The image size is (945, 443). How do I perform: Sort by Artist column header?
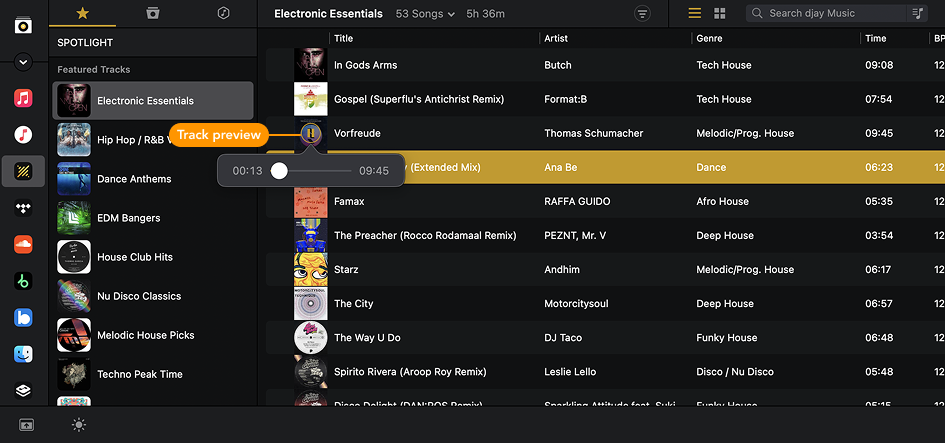coord(556,39)
